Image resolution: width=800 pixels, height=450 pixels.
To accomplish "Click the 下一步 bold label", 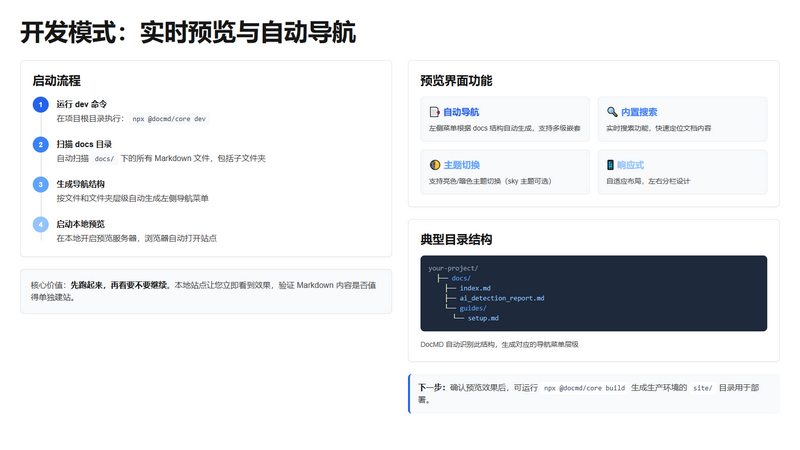I will [x=432, y=388].
